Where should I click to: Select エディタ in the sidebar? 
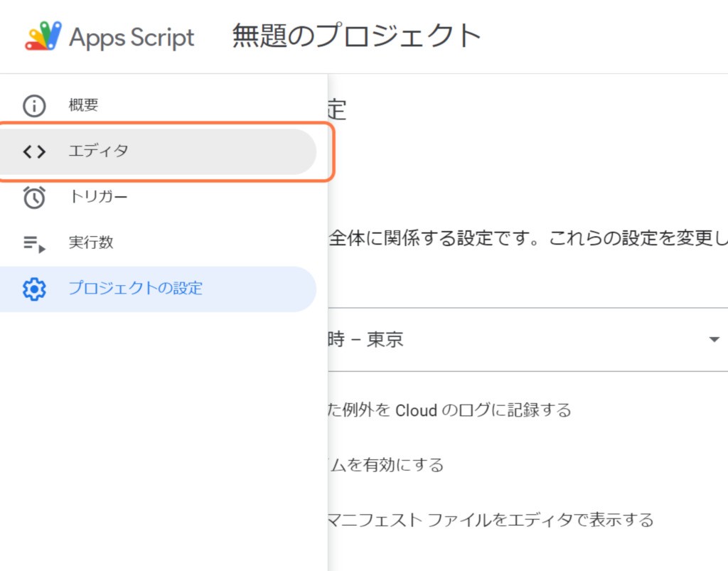pos(158,151)
